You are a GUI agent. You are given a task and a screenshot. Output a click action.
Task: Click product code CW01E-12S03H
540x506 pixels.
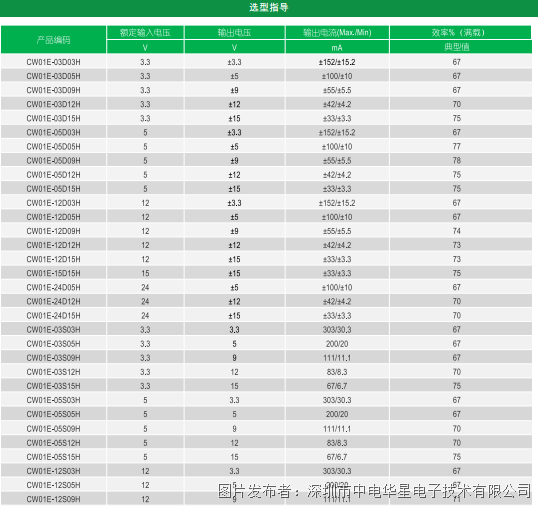pos(53,471)
